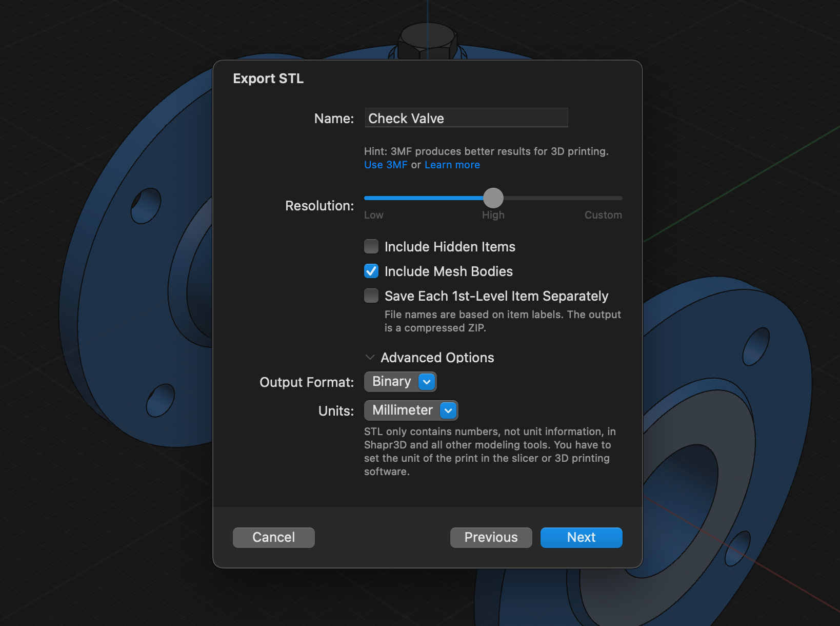The width and height of the screenshot is (840, 626).
Task: Proceed with the Next button
Action: pyautogui.click(x=582, y=538)
